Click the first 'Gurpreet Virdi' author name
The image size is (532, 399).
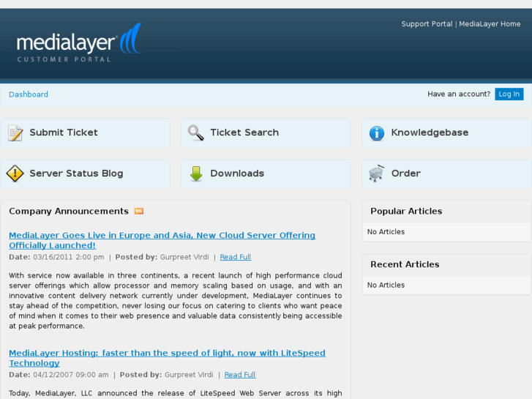pyautogui.click(x=184, y=257)
